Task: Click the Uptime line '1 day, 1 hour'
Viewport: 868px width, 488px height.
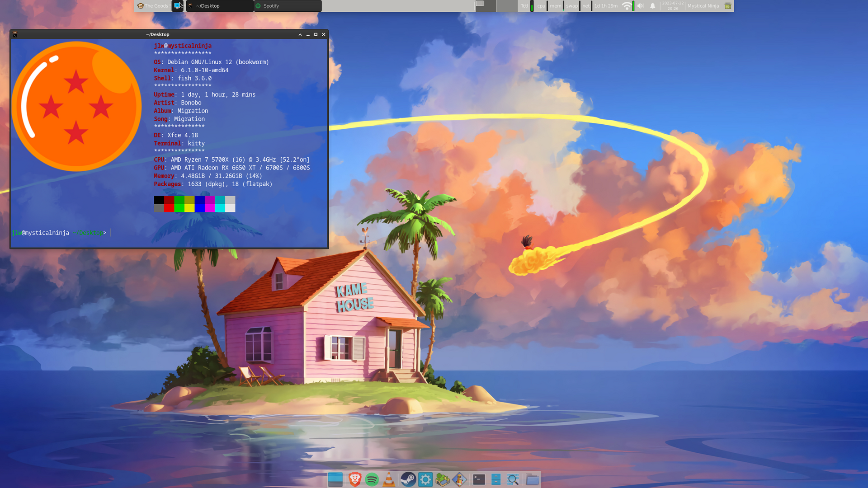Action: coord(204,94)
